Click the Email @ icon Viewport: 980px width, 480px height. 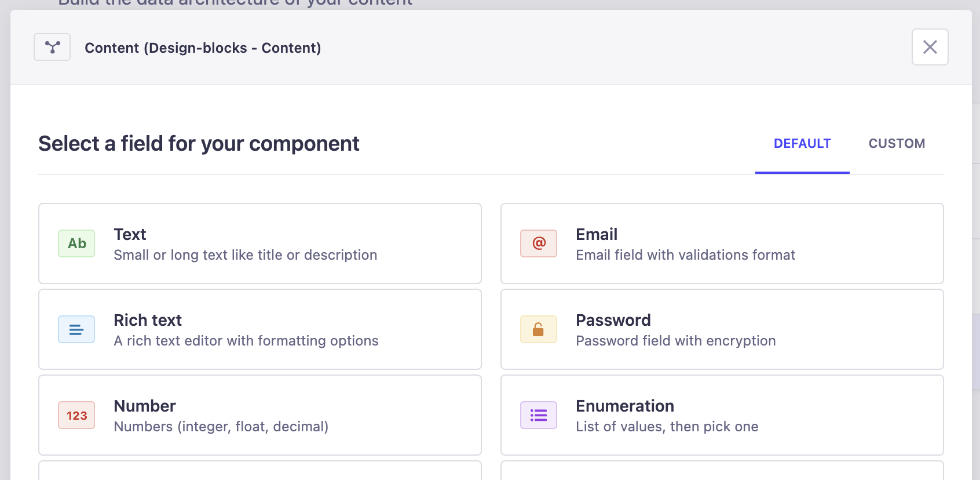539,243
